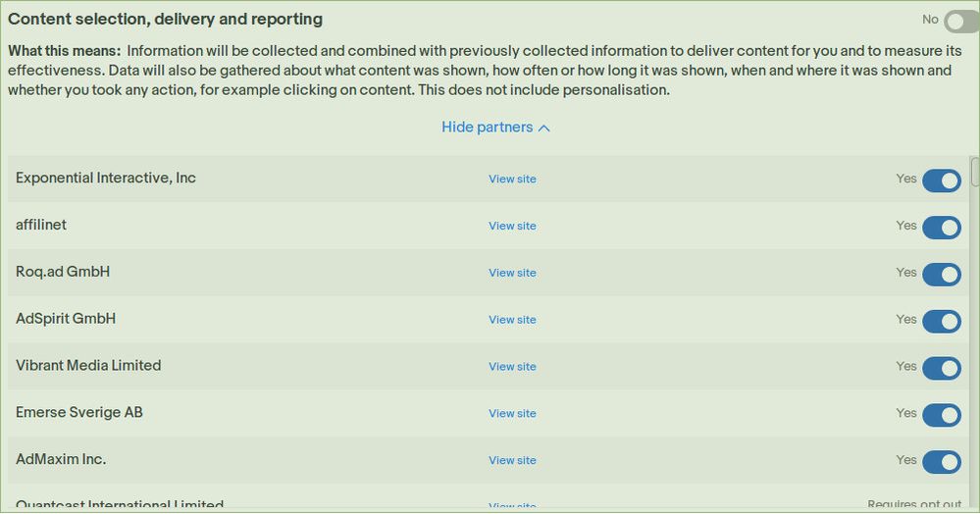Image resolution: width=980 pixels, height=514 pixels.
Task: Turn off the affilinet partner switch
Action: (x=941, y=228)
